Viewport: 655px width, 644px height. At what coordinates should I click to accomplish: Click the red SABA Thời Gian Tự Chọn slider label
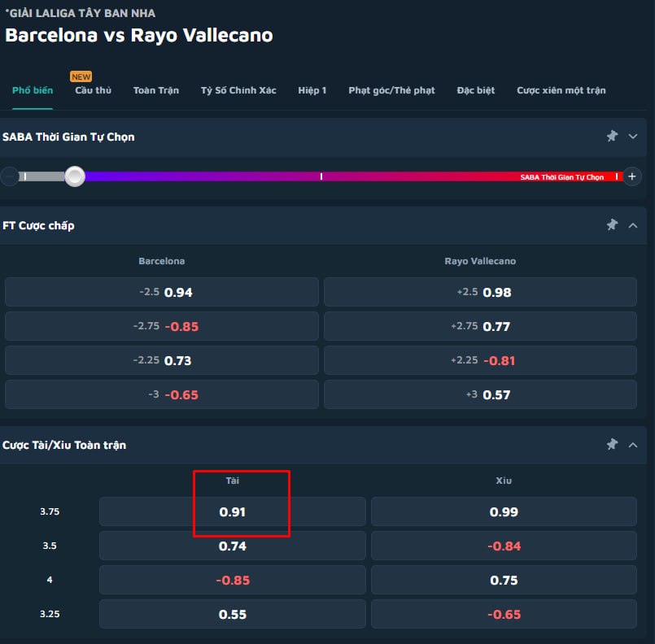pyautogui.click(x=562, y=177)
